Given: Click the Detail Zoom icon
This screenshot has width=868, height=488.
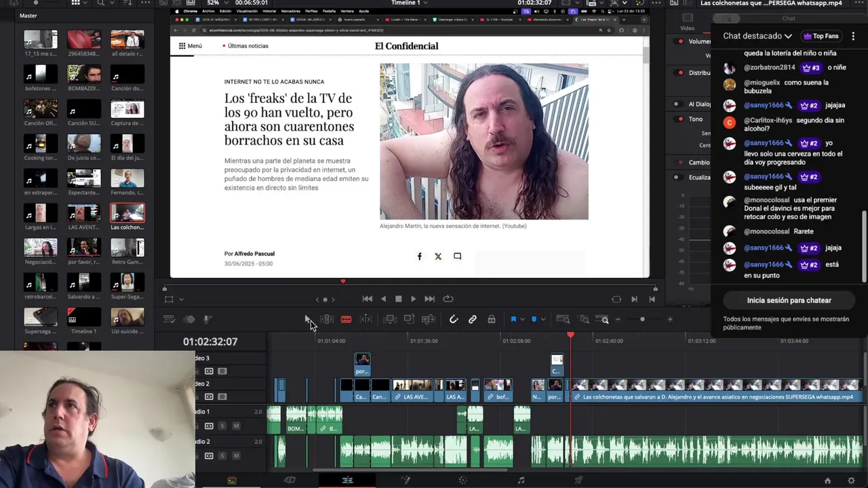Looking at the screenshot, I should (x=584, y=319).
